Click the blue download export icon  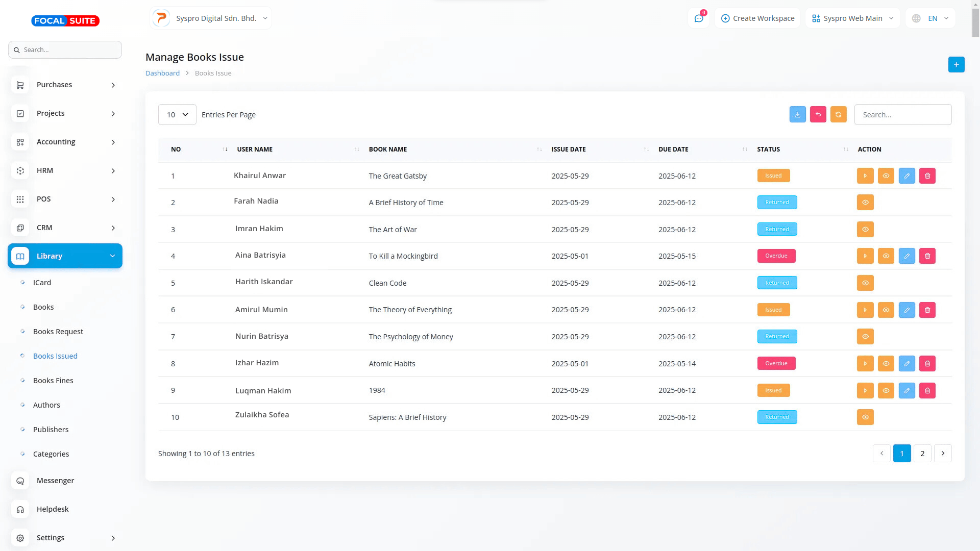click(x=797, y=115)
